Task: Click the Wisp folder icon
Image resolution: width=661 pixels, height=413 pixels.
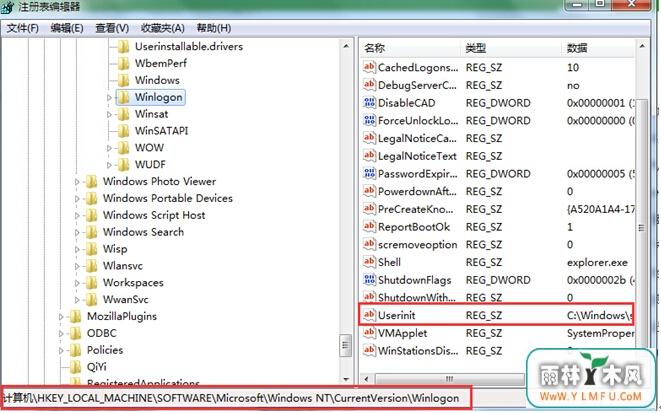Action: tap(91, 249)
